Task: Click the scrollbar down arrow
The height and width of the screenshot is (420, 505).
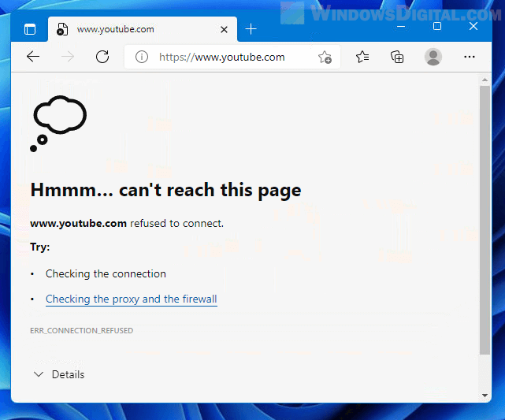Action: pyautogui.click(x=485, y=396)
